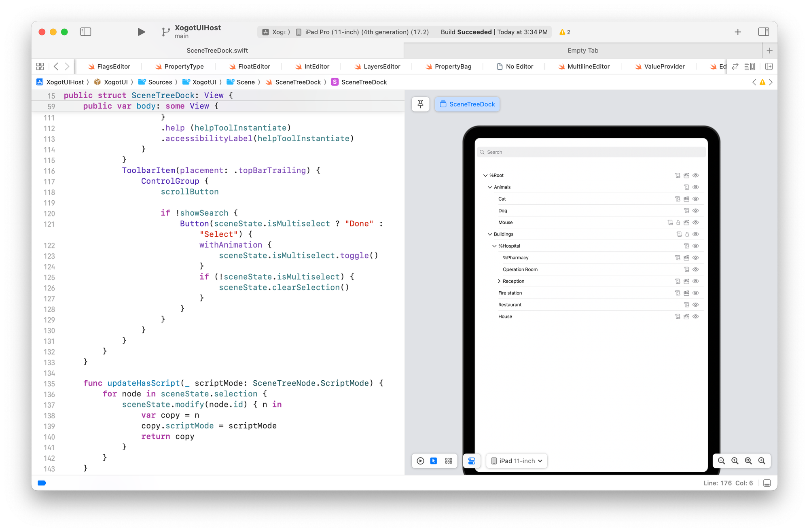
Task: Pin the preview with the pin icon
Action: (420, 104)
